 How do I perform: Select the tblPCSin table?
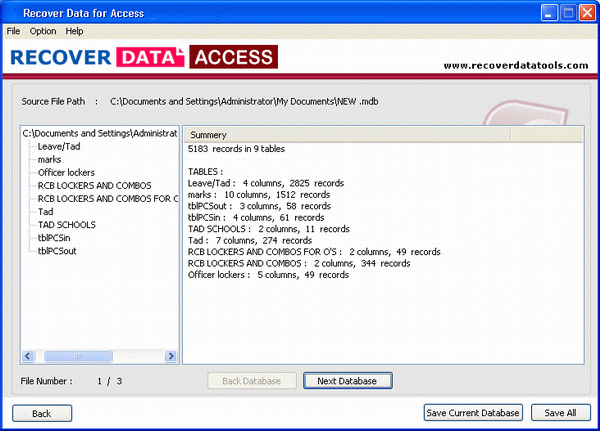57,238
